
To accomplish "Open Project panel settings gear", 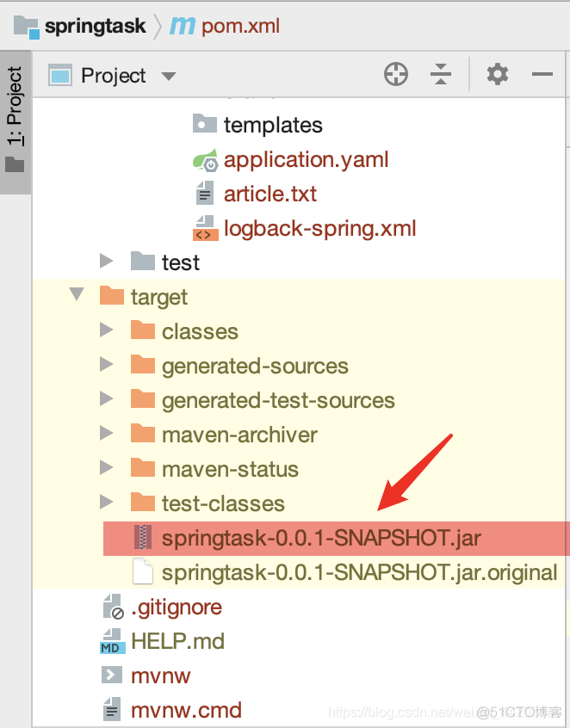I will pyautogui.click(x=498, y=75).
